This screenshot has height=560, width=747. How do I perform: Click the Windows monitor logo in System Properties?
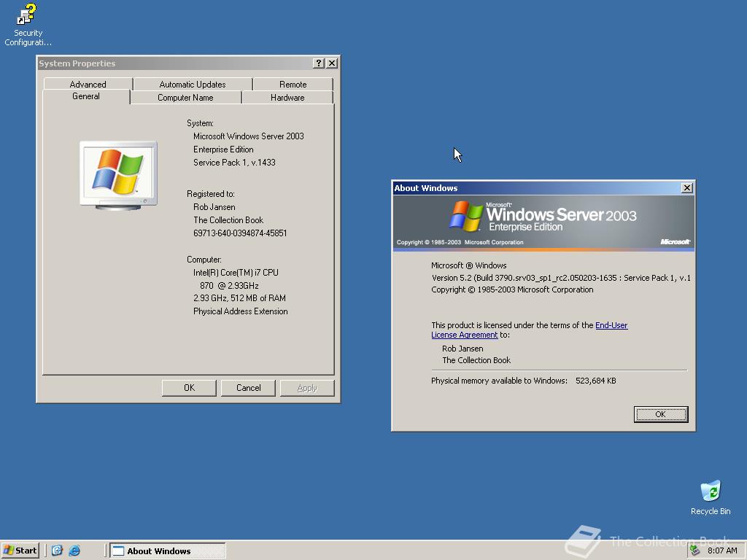point(118,176)
